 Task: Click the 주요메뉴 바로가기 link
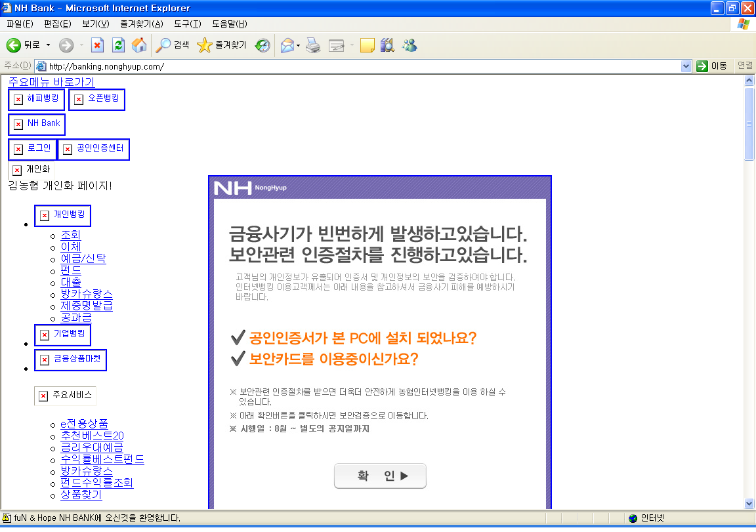tap(51, 81)
